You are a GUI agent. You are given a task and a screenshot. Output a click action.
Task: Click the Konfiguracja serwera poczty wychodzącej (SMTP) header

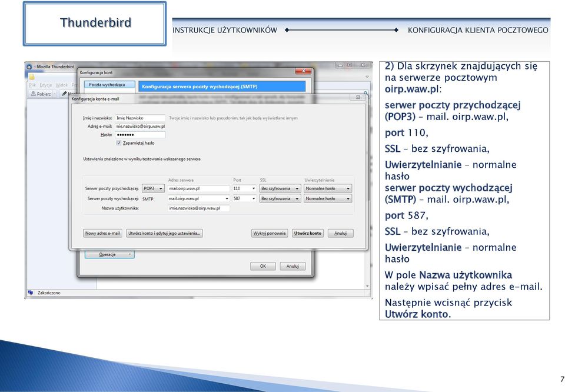coord(222,87)
